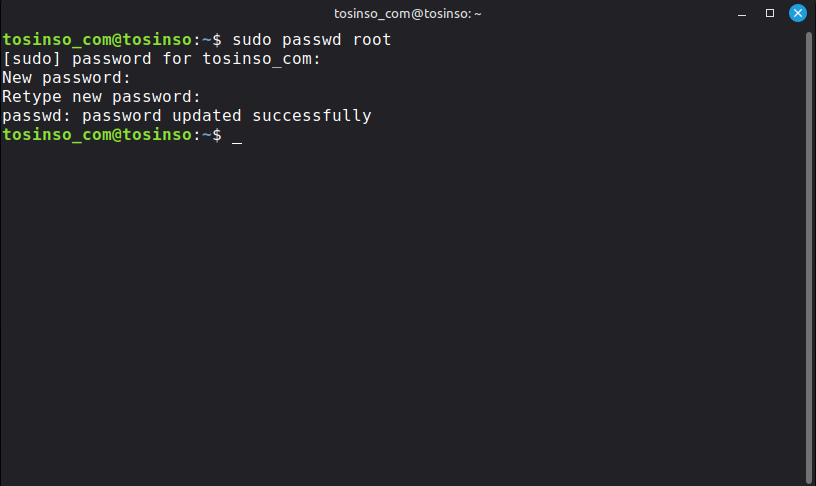
Task: Close the terminal with the blue X
Action: [x=798, y=13]
